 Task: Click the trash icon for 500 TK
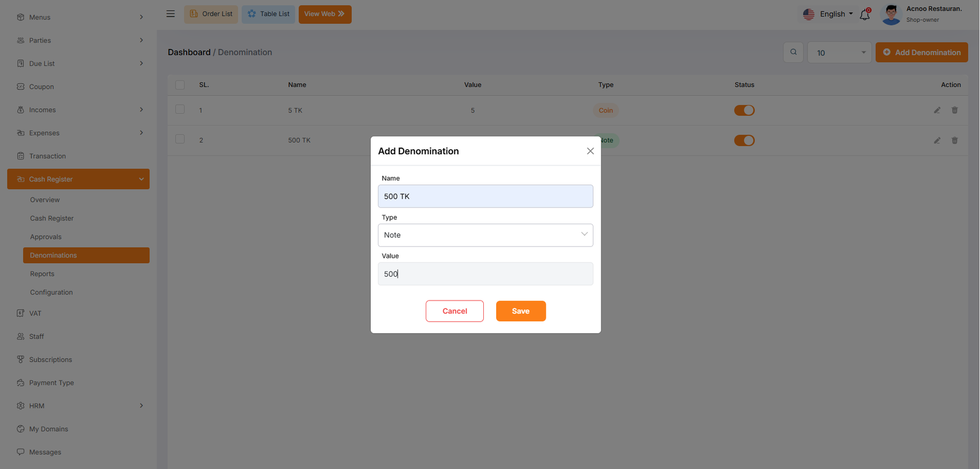click(x=954, y=140)
